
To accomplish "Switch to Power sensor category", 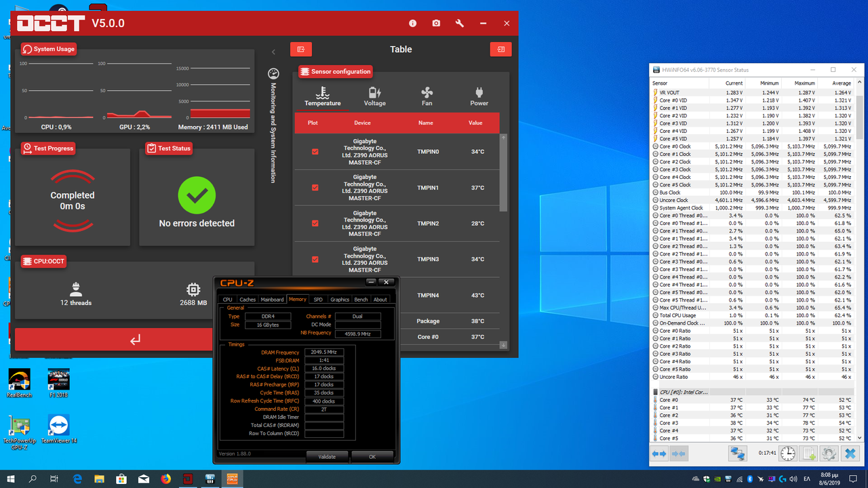I will 479,96.
